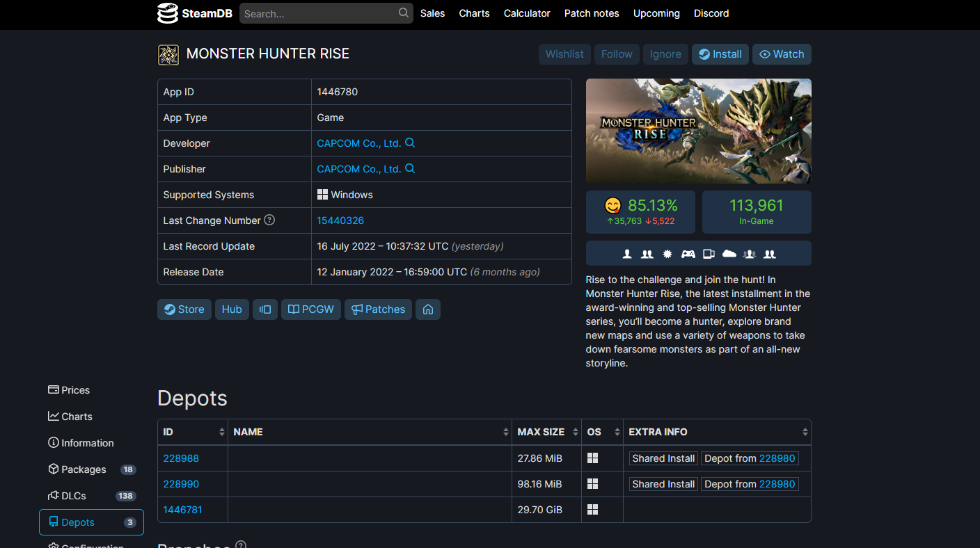Screen dimensions: 980x548
Task: Sort the depots table by ID column
Action: click(x=193, y=432)
